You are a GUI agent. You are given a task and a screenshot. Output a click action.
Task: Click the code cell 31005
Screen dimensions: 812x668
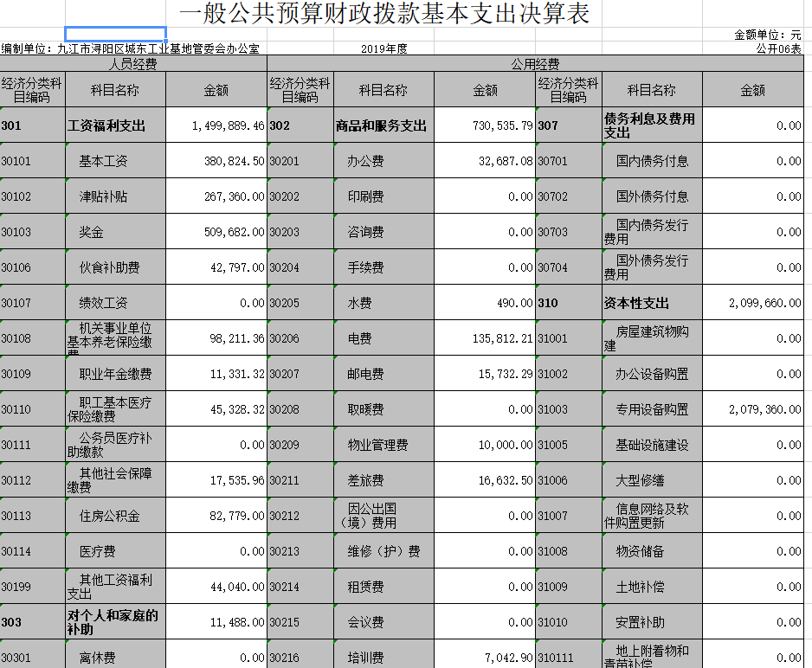coord(569,446)
